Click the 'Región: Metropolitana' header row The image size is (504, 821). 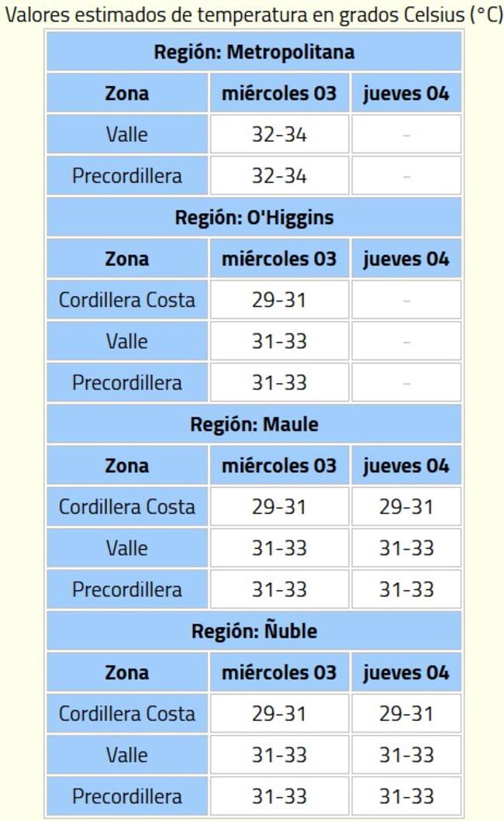[x=254, y=52]
